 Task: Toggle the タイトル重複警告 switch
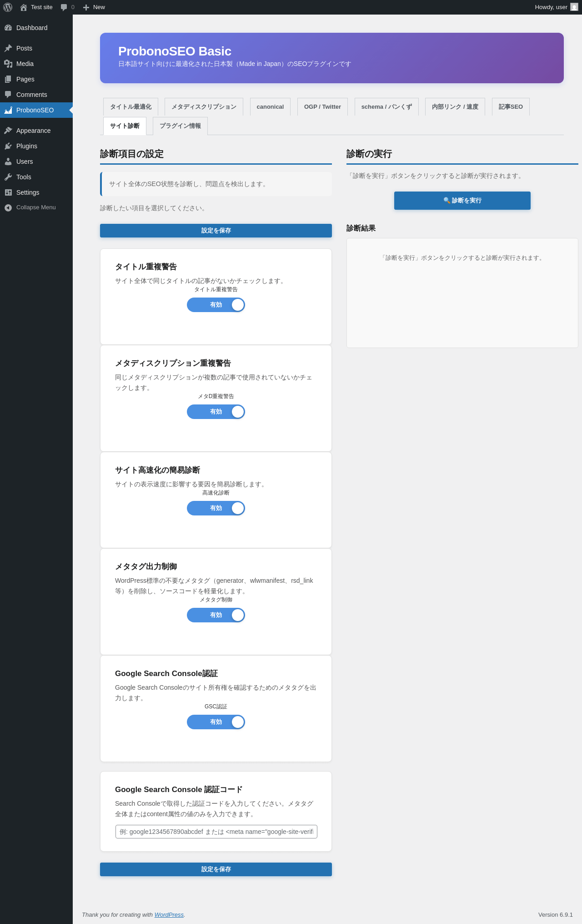point(216,305)
